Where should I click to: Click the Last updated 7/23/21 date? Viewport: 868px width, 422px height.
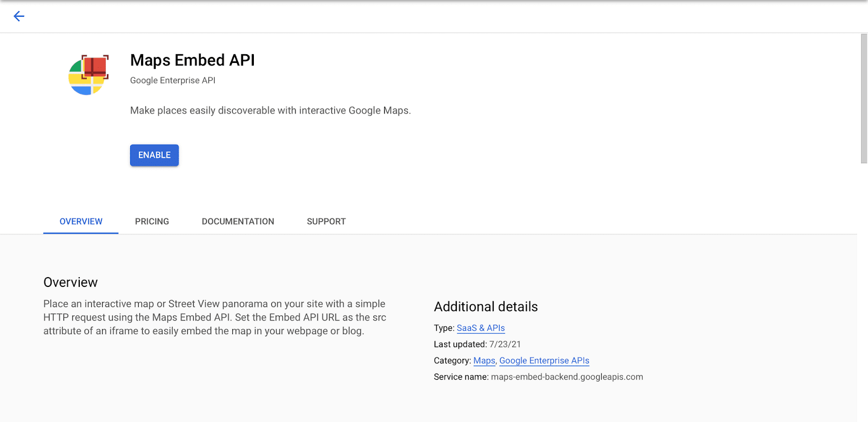(505, 344)
